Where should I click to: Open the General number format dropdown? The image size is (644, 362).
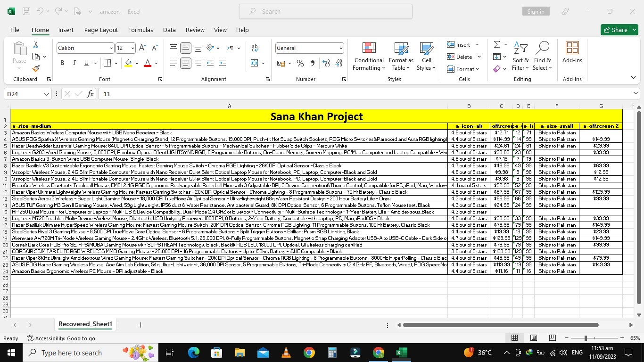340,48
